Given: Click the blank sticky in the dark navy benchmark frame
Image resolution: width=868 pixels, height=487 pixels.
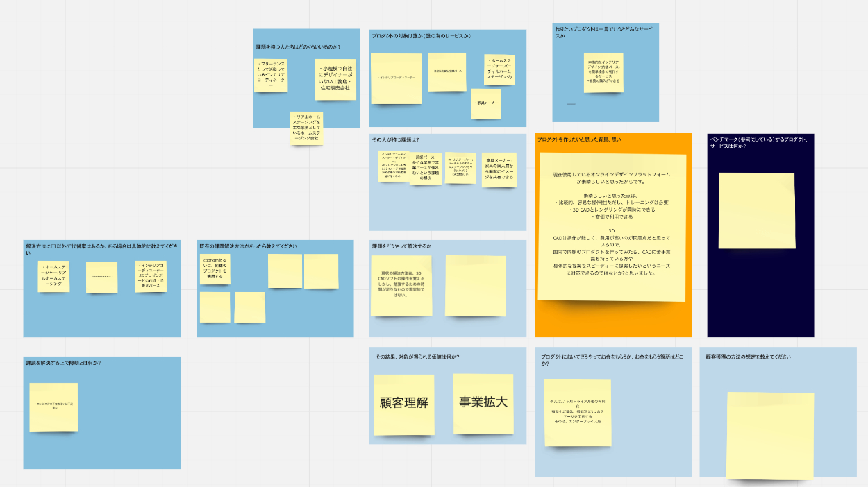Looking at the screenshot, I should tap(756, 210).
